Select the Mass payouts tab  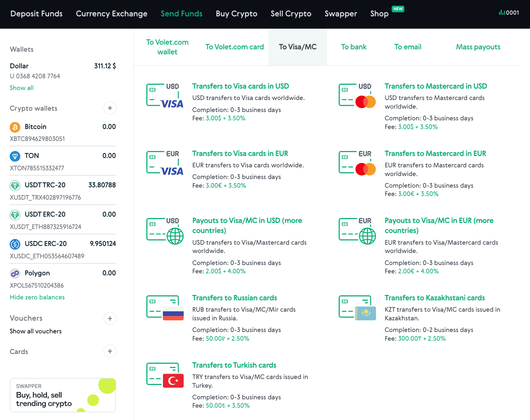coord(478,47)
